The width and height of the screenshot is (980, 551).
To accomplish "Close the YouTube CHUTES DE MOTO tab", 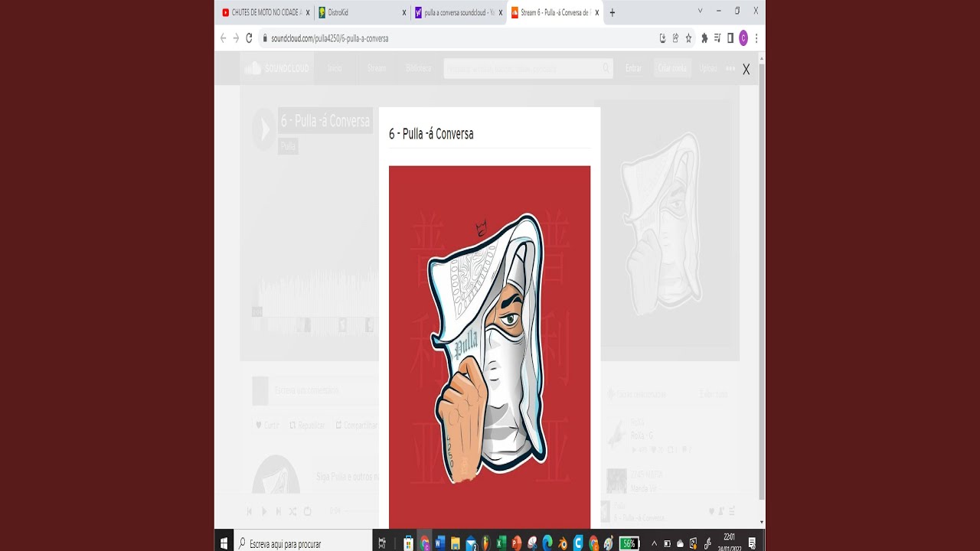I will coord(308,12).
